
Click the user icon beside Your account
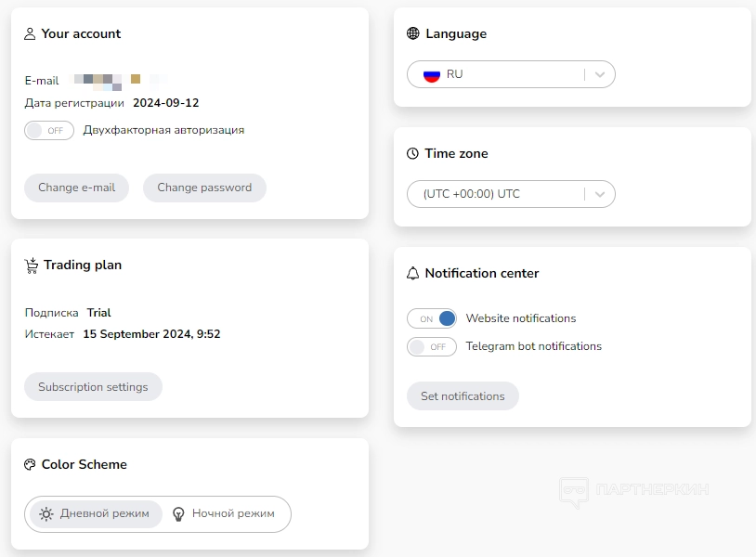point(30,34)
